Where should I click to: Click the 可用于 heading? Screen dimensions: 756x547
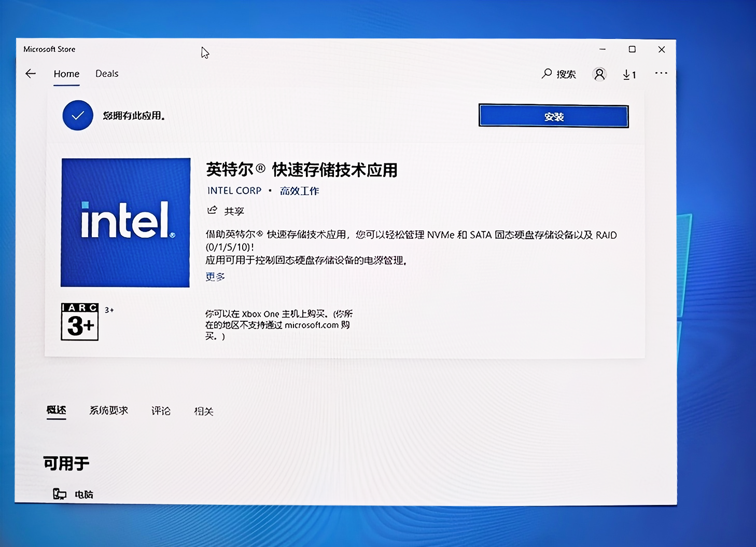66,463
